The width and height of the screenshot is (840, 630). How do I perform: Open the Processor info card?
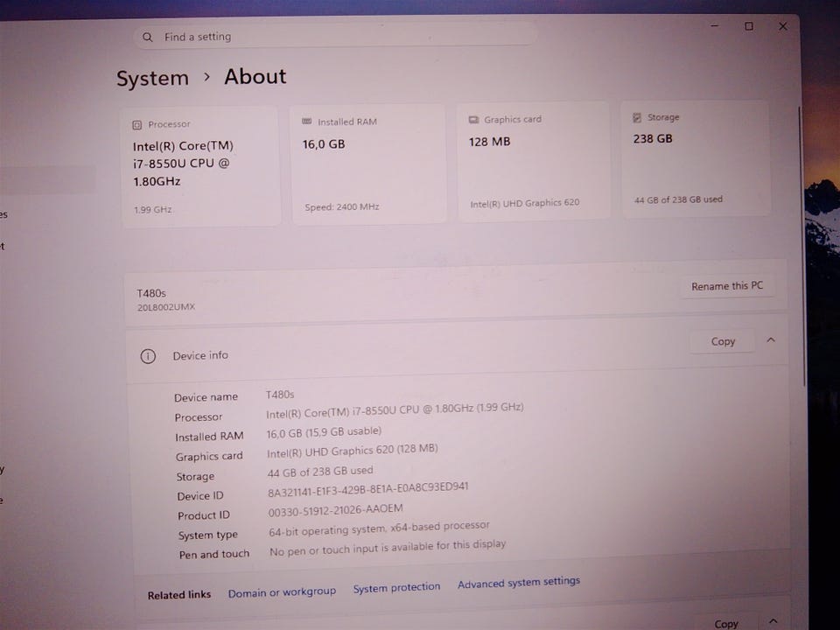201,166
